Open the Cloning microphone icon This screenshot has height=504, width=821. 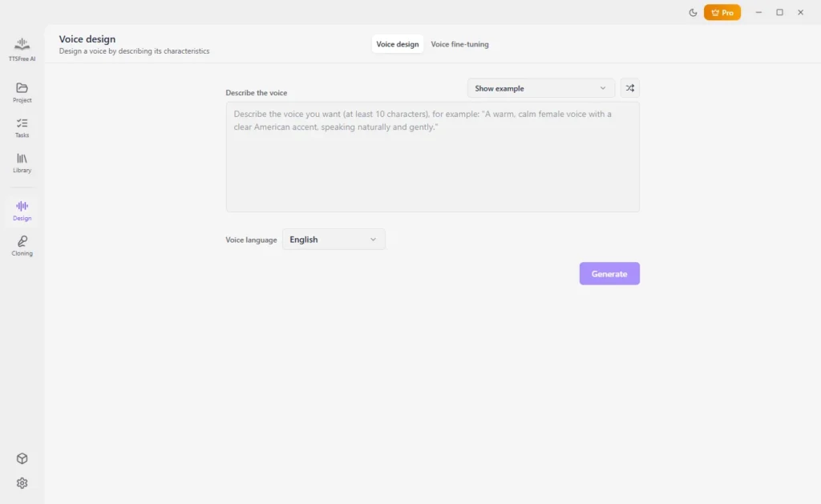(x=22, y=240)
